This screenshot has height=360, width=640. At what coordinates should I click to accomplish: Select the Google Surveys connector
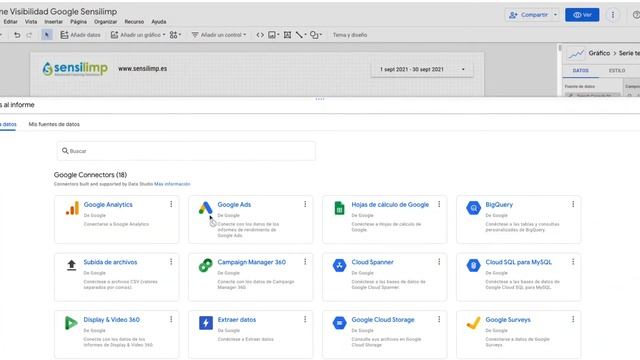(x=518, y=335)
